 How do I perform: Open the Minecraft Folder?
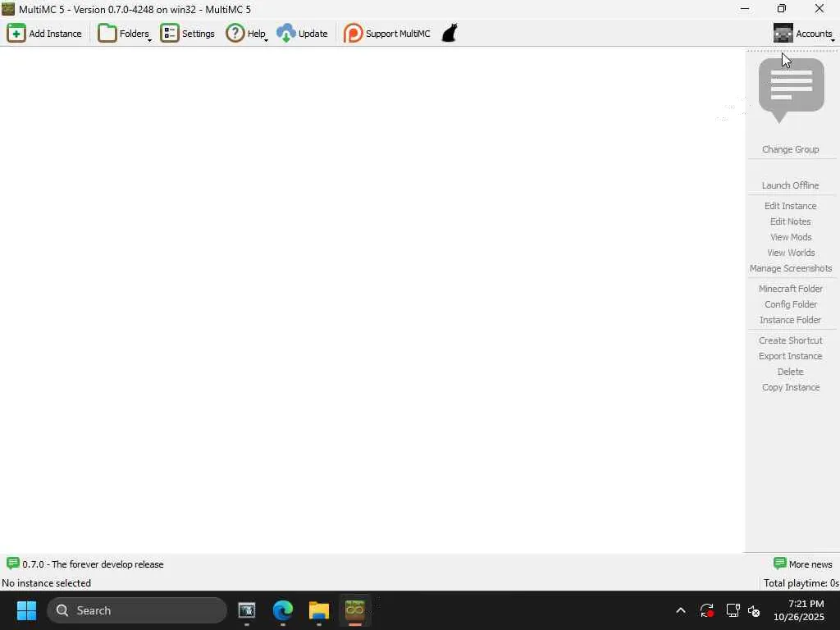[790, 289]
